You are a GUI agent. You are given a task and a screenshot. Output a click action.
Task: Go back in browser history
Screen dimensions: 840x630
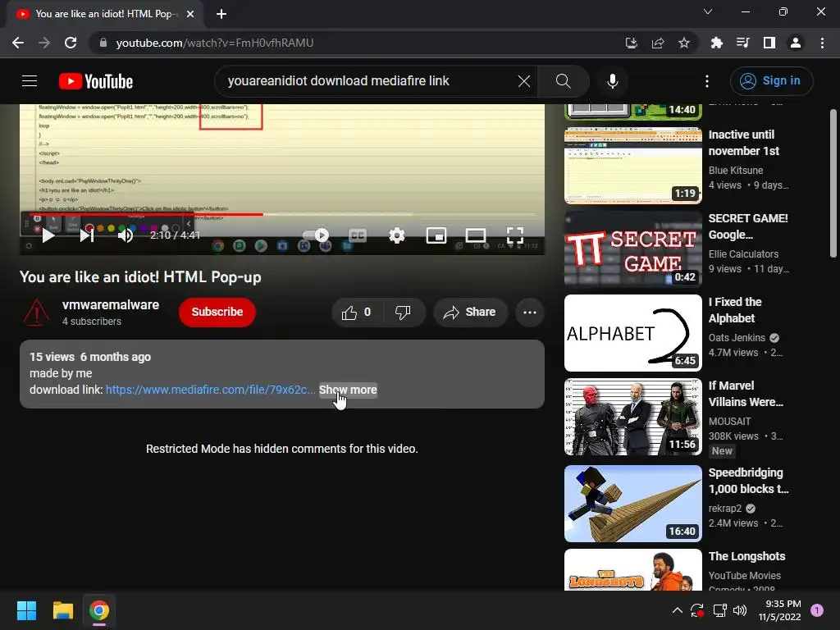[18, 43]
